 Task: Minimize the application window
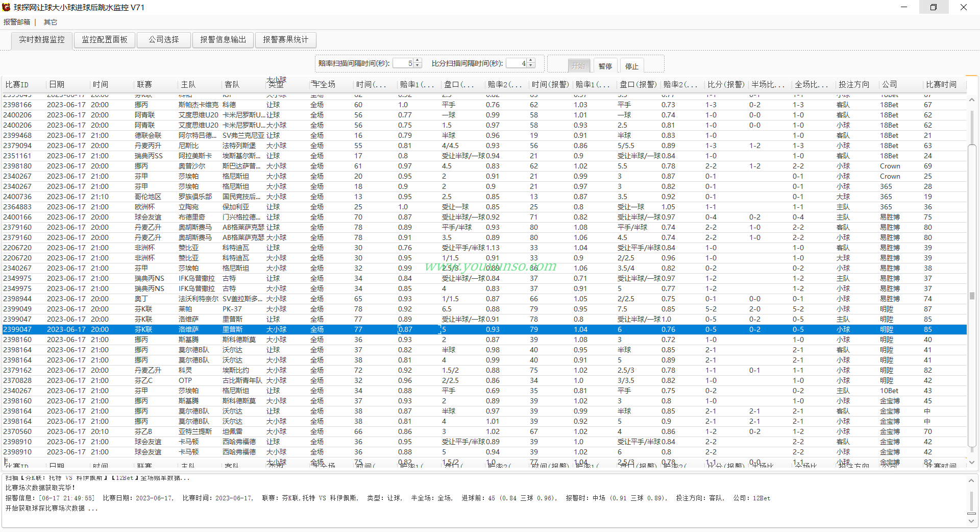tap(904, 7)
